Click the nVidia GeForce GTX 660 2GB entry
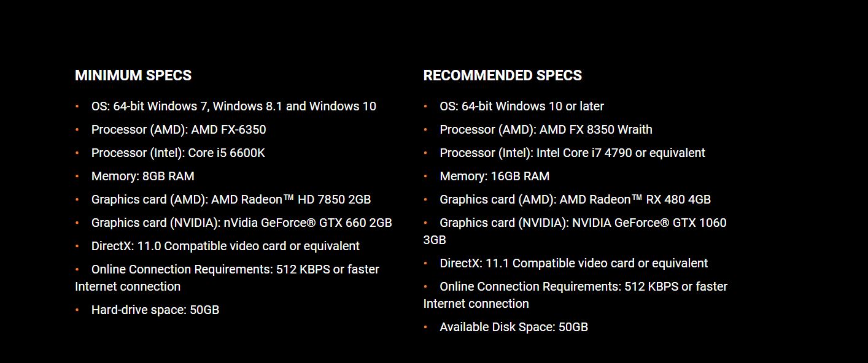 tap(242, 223)
